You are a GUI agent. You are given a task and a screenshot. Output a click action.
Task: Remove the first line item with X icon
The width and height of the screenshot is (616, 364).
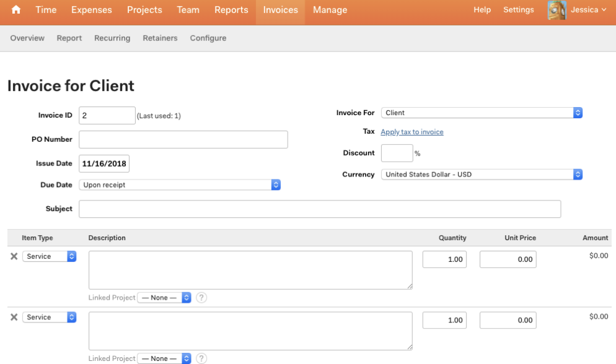click(14, 256)
